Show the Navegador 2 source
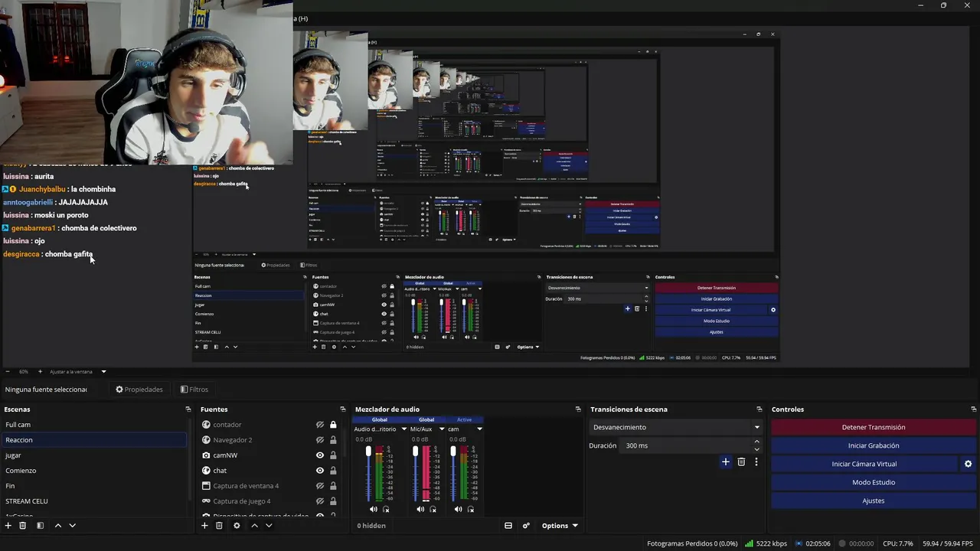Screen dimensions: 980x551 (320, 440)
